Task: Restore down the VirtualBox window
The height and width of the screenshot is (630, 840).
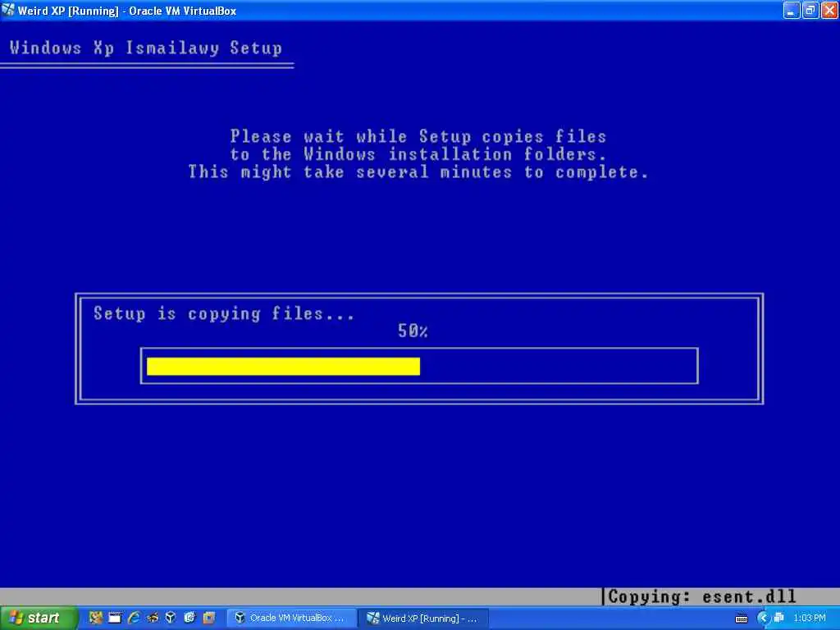Action: tap(810, 10)
